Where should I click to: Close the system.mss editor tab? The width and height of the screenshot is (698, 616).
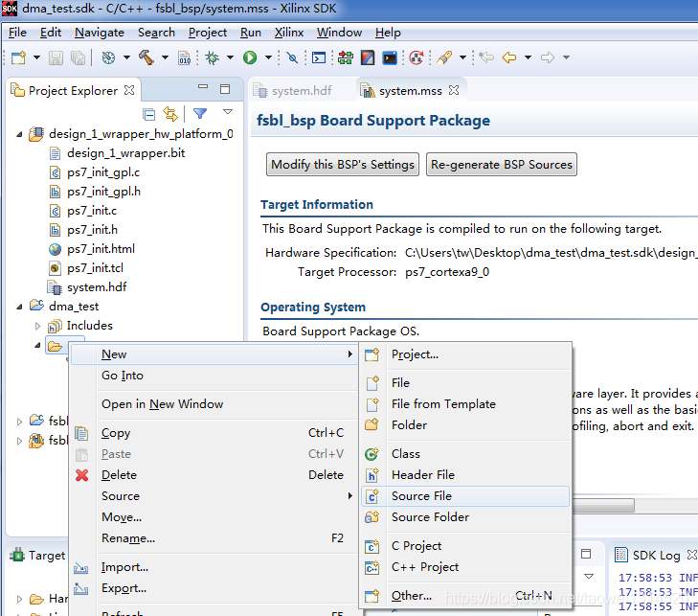[x=454, y=90]
